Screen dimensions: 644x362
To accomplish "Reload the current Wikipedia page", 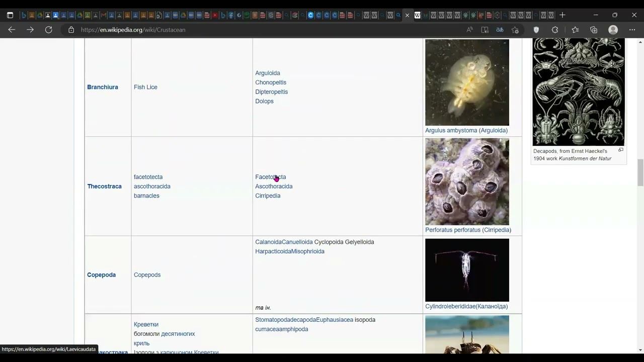I will pos(49,30).
